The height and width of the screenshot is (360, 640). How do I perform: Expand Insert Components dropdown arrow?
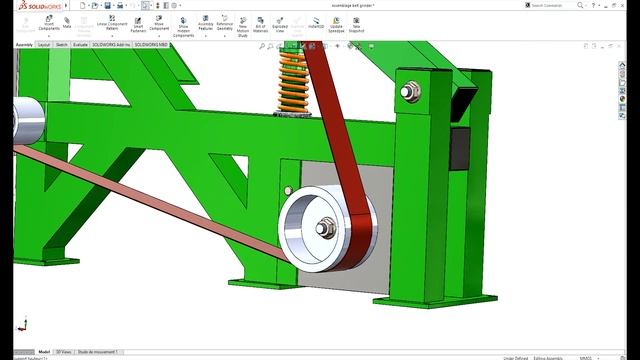[x=49, y=36]
